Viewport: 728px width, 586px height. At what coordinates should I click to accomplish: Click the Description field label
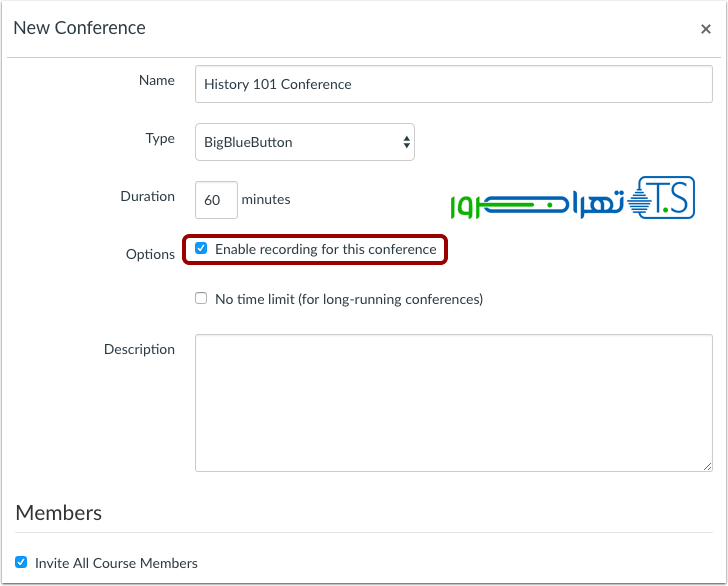[139, 349]
